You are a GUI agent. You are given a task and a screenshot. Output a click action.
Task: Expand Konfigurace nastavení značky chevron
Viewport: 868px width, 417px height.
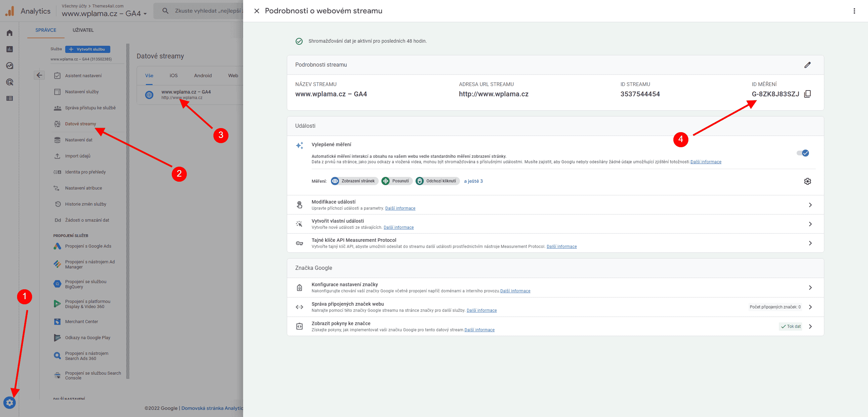(810, 288)
